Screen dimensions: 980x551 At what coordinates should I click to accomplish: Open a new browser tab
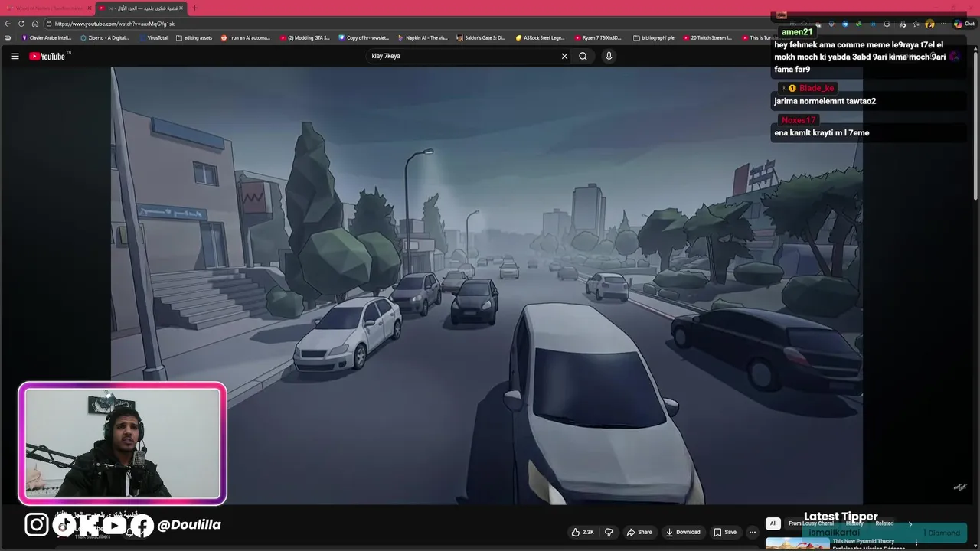tap(194, 8)
